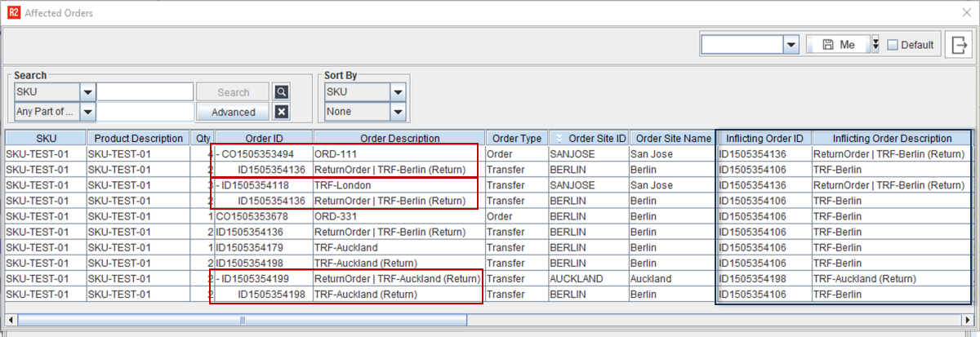The height and width of the screenshot is (337, 980).
Task: Click the exit window icon at top right
Action: point(958,45)
